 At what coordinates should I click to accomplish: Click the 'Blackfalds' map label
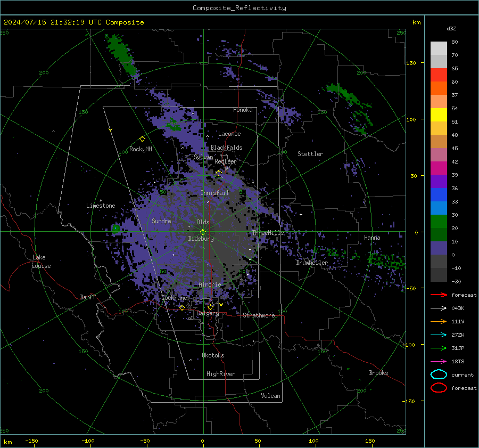226,148
